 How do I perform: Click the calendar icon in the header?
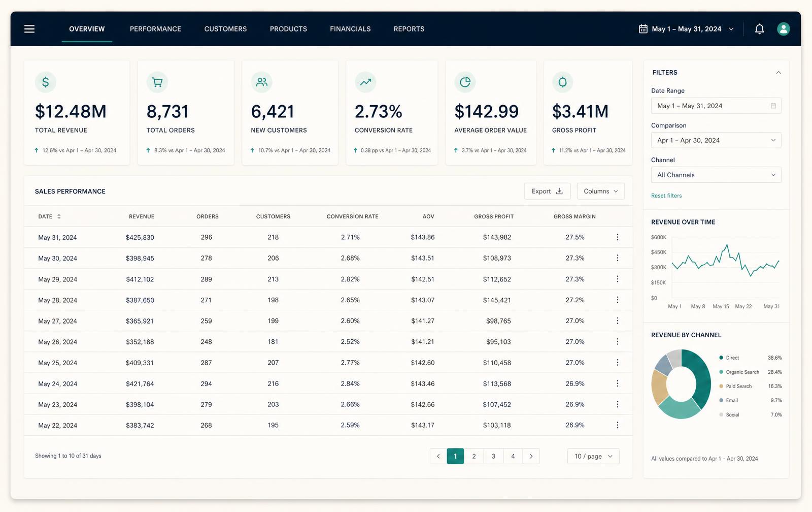point(643,29)
